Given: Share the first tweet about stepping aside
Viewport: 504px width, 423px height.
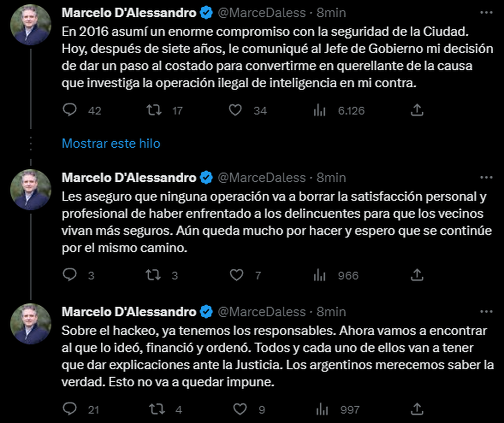Looking at the screenshot, I should click(416, 110).
